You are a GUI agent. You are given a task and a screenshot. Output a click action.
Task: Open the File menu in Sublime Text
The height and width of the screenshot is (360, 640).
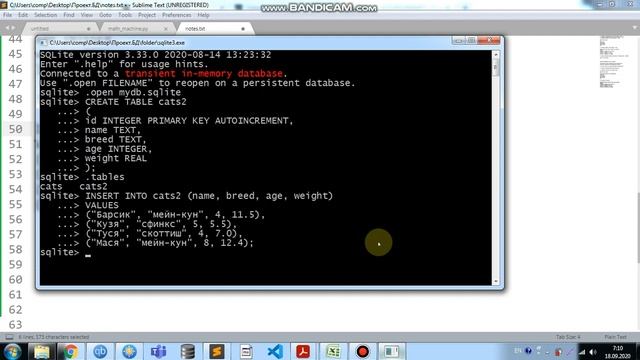pos(7,15)
